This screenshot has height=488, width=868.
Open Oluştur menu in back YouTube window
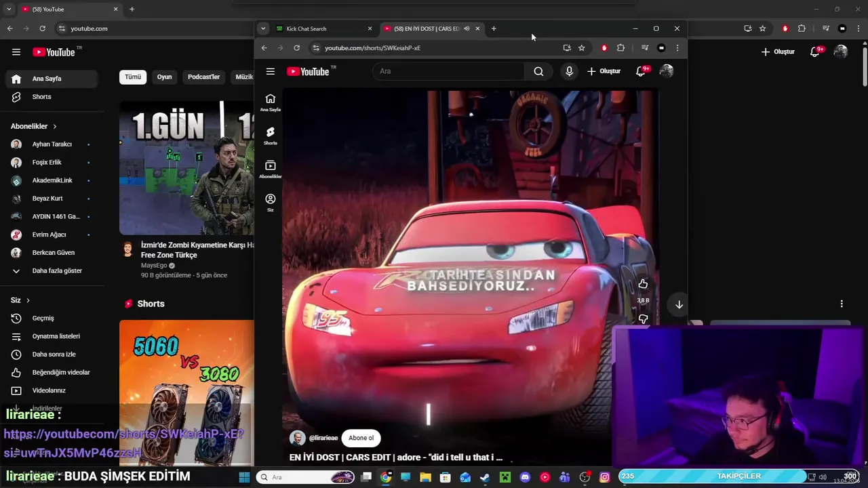[778, 52]
